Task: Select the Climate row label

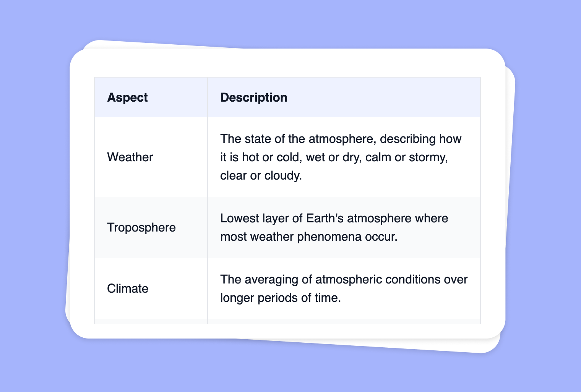Action: [x=128, y=288]
